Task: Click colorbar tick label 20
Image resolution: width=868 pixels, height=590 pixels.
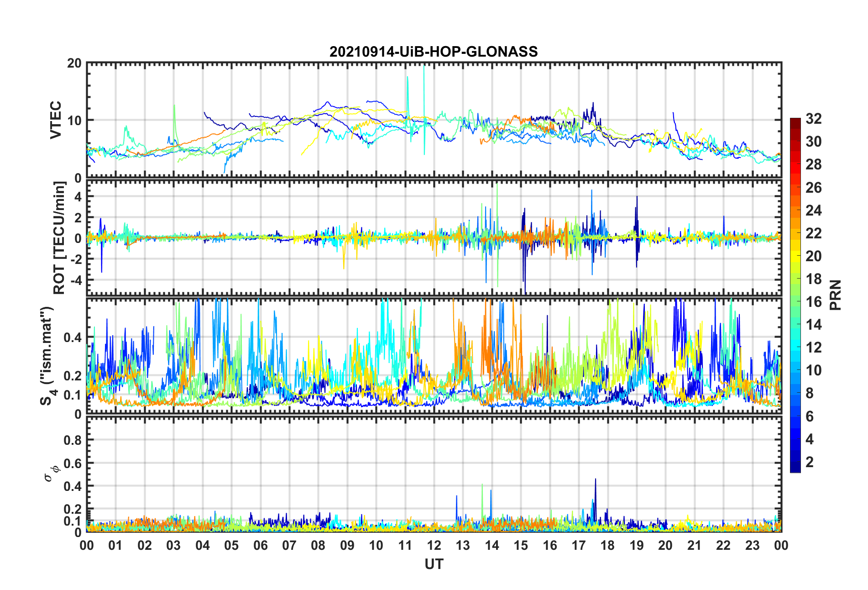Action: coord(813,256)
